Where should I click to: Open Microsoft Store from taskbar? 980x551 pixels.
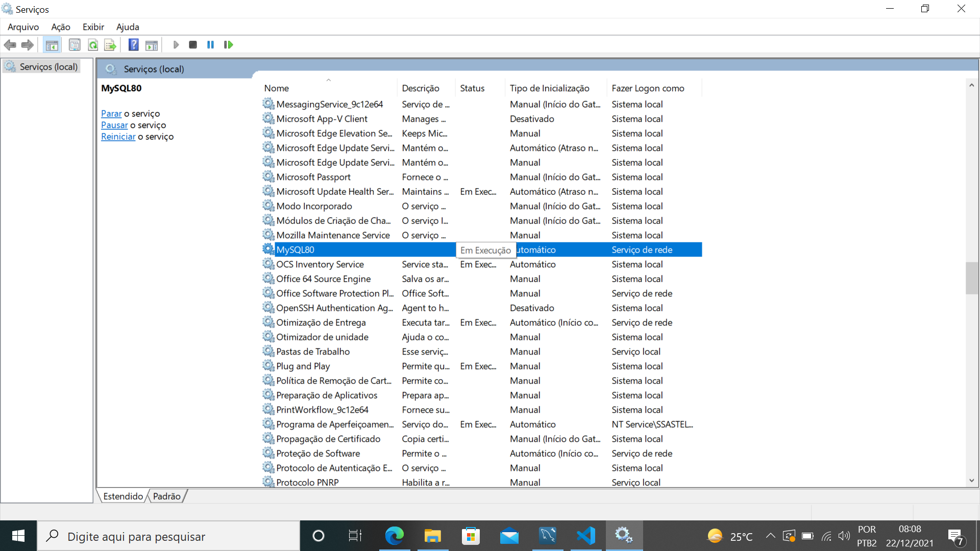click(471, 536)
